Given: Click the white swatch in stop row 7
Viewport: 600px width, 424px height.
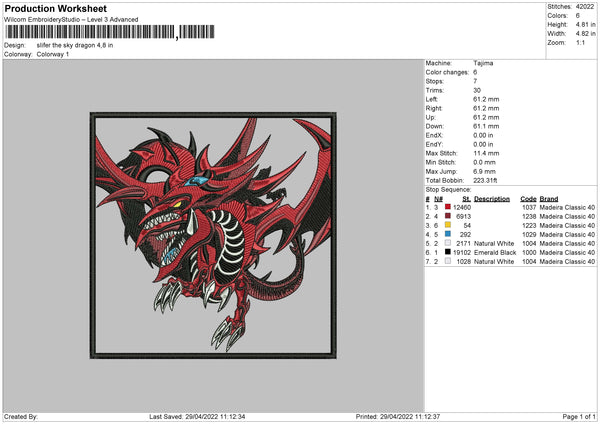Looking at the screenshot, I should click(448, 261).
